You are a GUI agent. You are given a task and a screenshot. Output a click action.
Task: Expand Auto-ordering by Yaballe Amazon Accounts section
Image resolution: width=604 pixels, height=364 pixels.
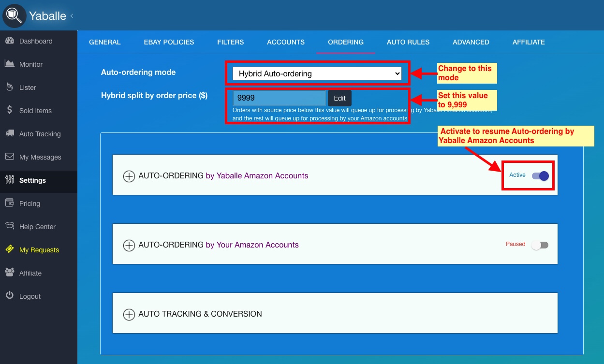[x=129, y=176]
